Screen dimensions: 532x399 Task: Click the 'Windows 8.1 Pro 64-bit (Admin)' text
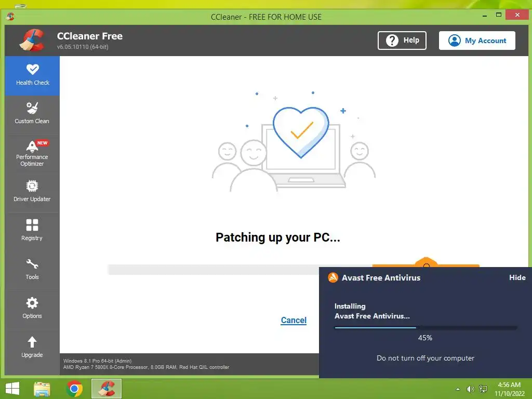pos(97,361)
